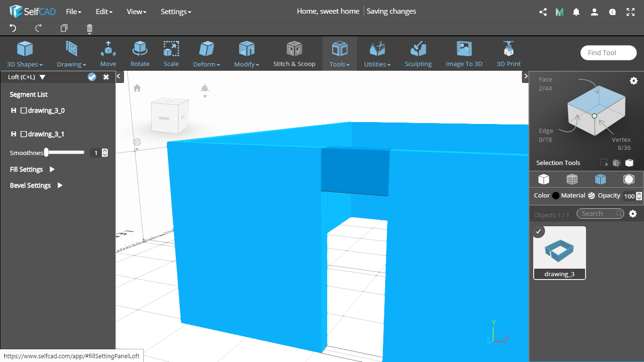
Task: Check the drawing_3_0 segment checkbox
Action: pyautogui.click(x=24, y=110)
